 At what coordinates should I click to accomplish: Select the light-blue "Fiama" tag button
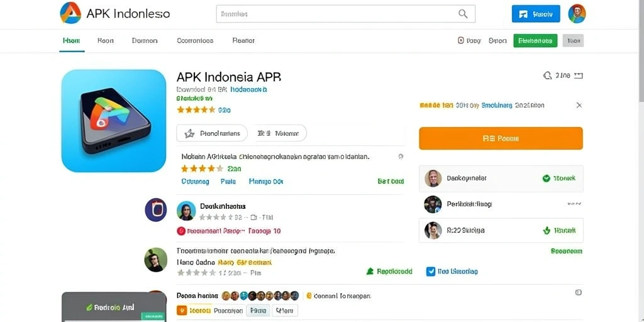258,310
